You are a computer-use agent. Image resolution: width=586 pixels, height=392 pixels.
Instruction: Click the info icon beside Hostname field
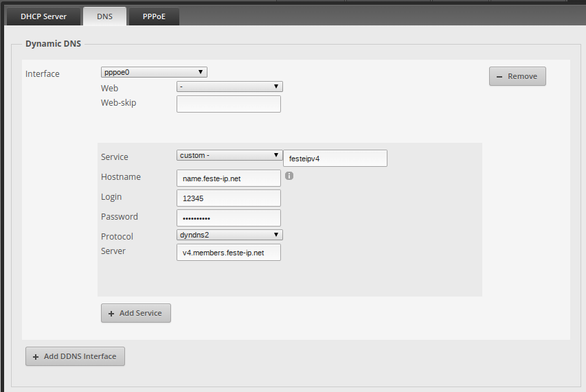pos(289,176)
